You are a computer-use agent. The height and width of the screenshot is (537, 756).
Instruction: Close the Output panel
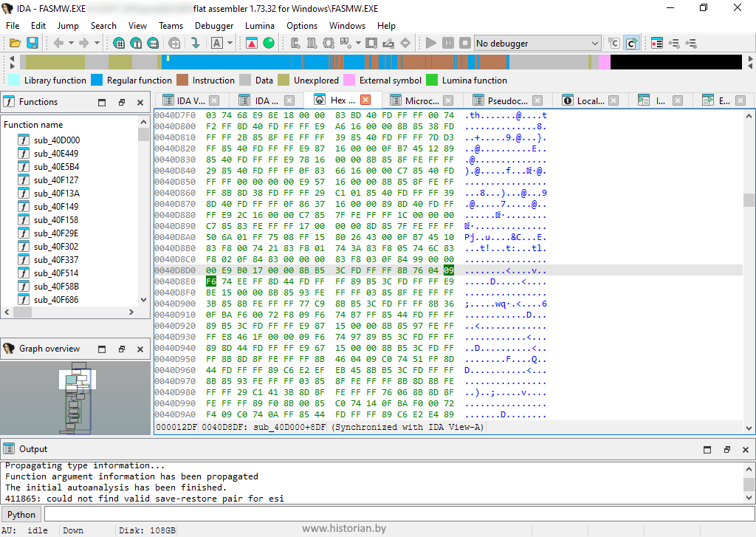pyautogui.click(x=746, y=450)
